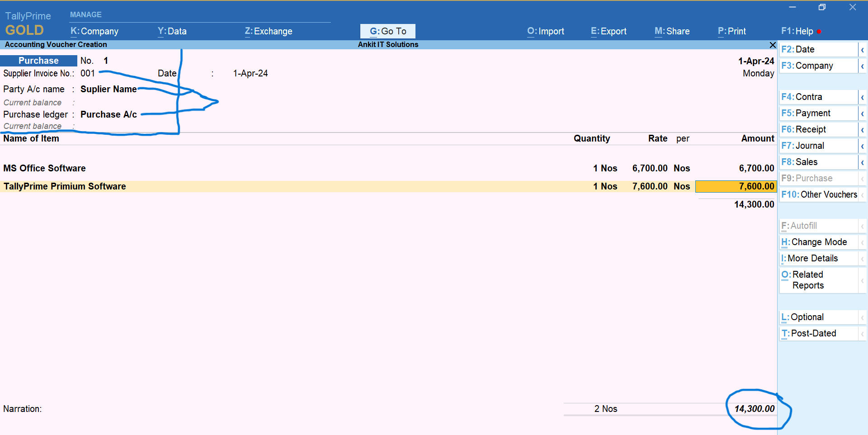This screenshot has width=868, height=435.
Task: Click the Purchase voucher type label
Action: [x=38, y=61]
